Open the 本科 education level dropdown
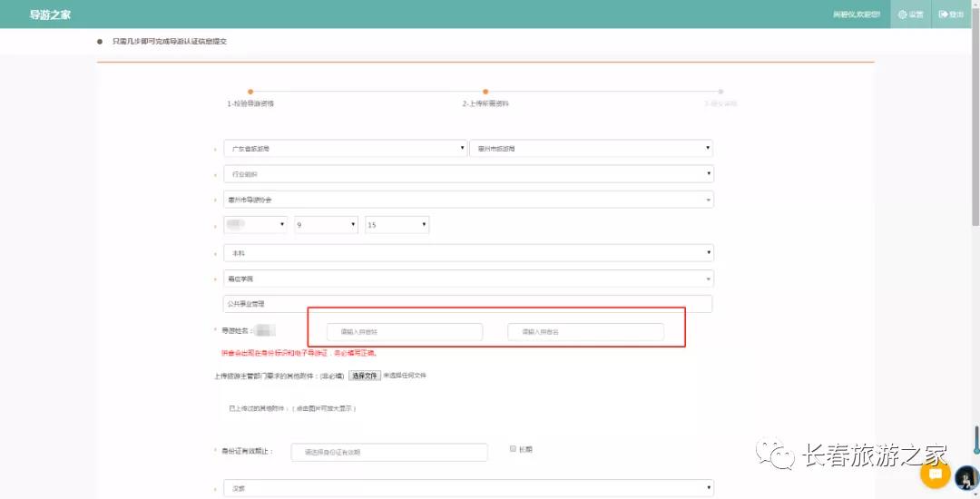 pyautogui.click(x=468, y=253)
